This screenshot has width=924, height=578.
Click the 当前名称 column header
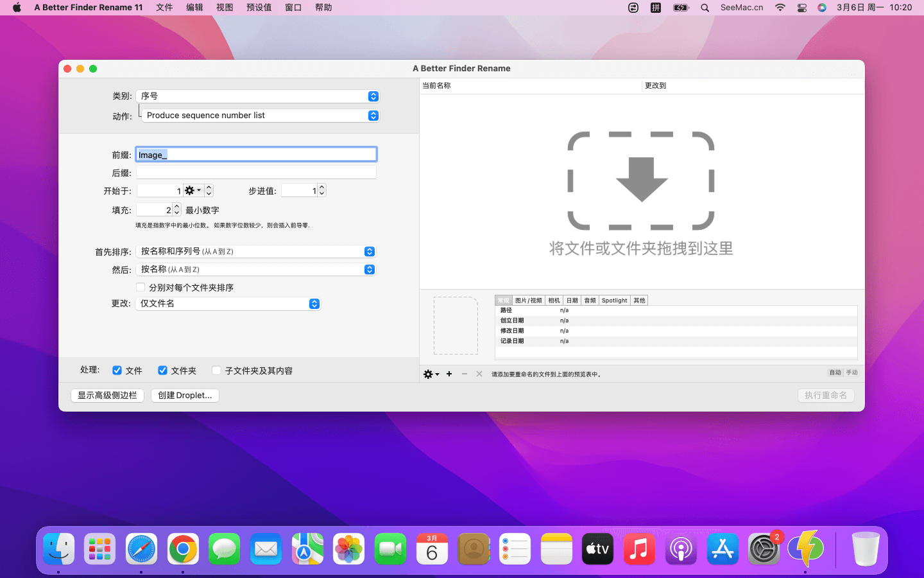tap(531, 85)
